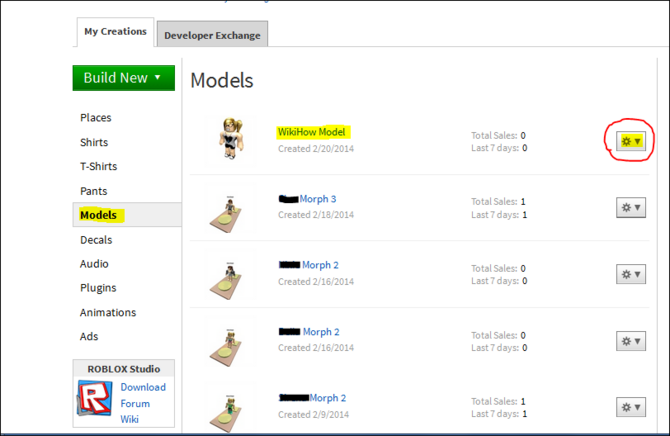The width and height of the screenshot is (670, 436).
Task: Click the Download link under ROBLOX Studio
Action: pos(143,387)
